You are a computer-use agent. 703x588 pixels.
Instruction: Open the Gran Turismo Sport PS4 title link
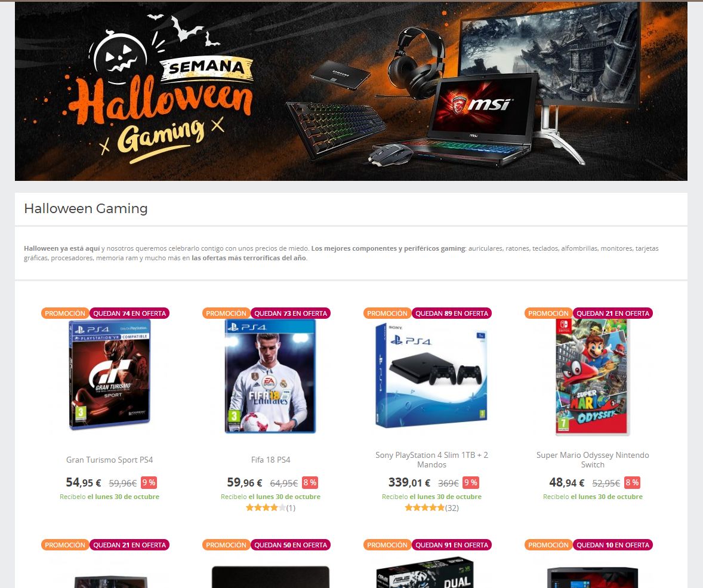point(109,460)
